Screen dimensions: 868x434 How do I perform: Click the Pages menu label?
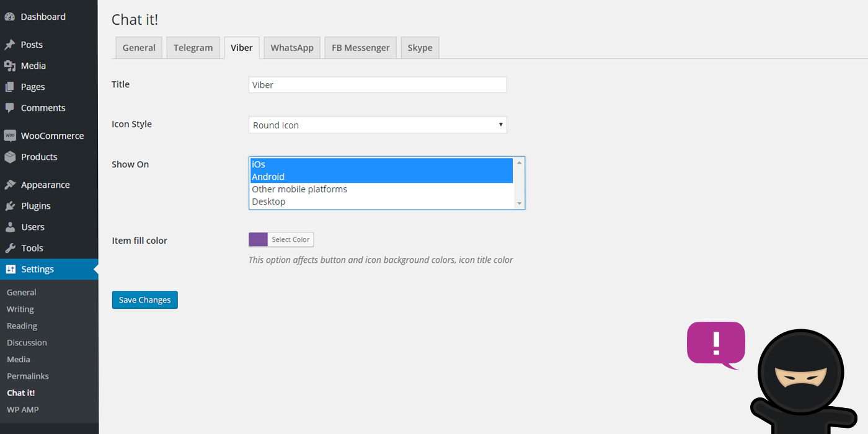tap(33, 87)
